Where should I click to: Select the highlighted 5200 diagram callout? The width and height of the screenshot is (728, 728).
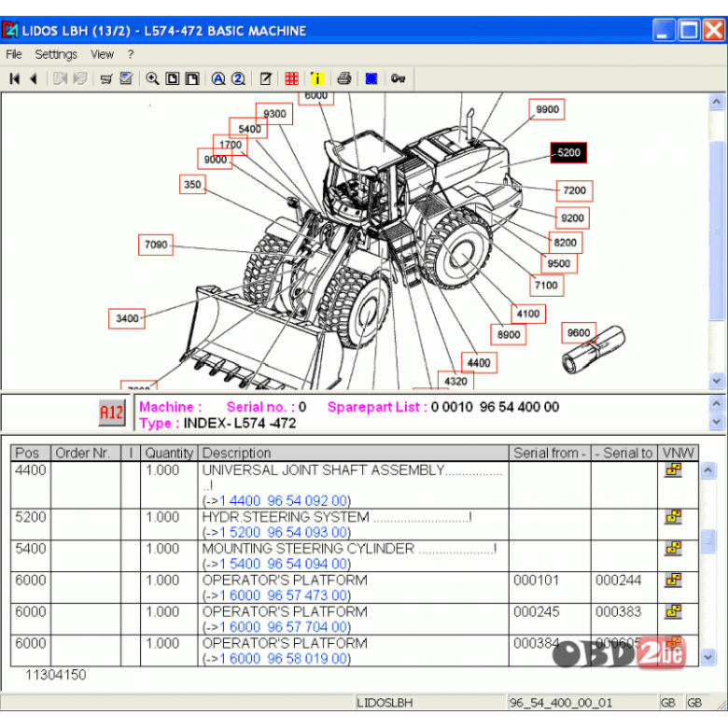[x=568, y=153]
